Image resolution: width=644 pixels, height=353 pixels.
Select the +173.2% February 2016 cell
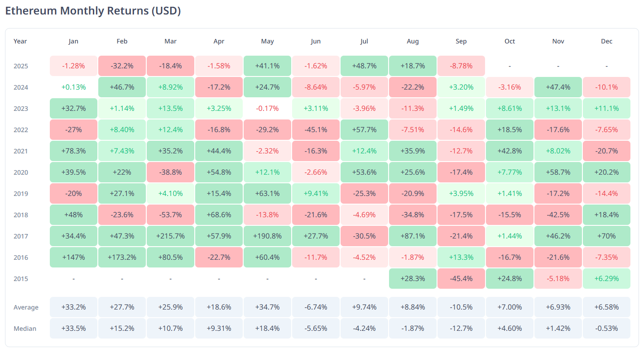point(122,258)
